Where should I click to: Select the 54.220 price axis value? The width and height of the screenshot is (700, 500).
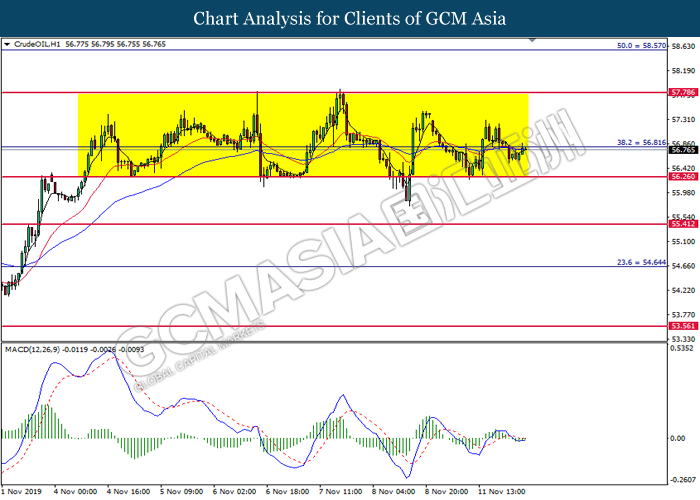click(683, 291)
